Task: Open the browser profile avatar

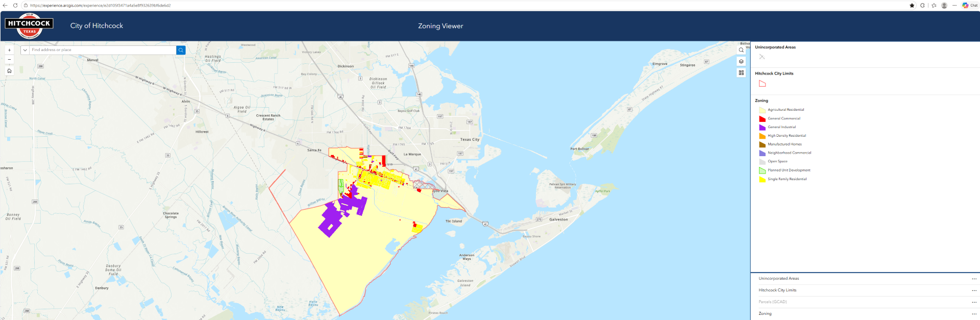Action: click(x=944, y=5)
